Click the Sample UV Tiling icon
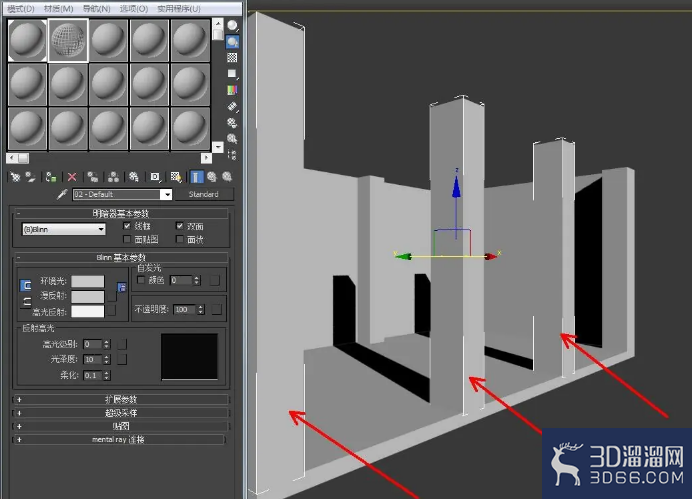This screenshot has height=499, width=692. pos(232,74)
